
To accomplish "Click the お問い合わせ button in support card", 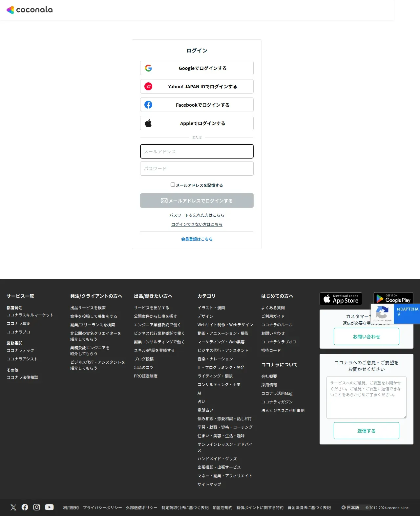I will pos(367,336).
